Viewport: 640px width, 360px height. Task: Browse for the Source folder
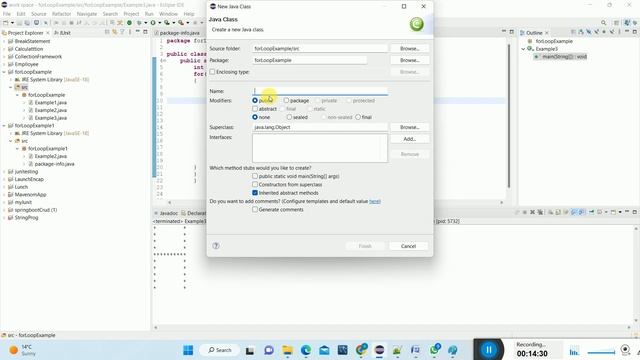[409, 49]
